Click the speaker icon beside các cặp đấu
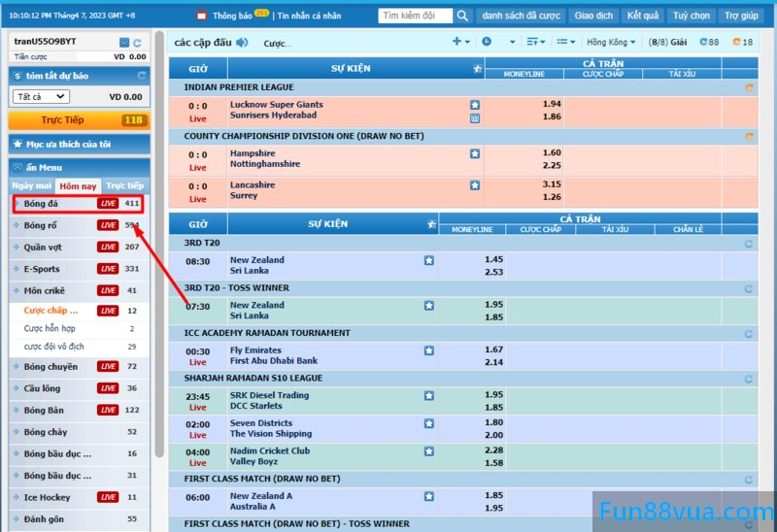777x532 pixels. pos(242,43)
